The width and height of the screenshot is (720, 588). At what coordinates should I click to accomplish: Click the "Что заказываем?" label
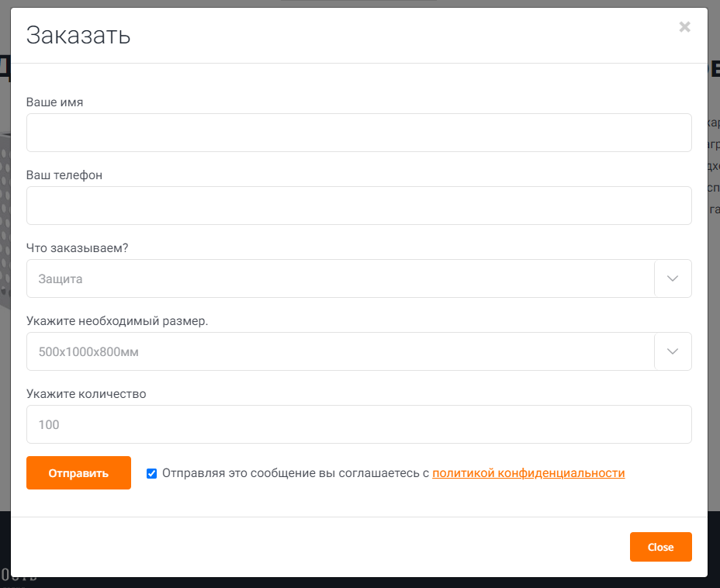(x=77, y=248)
